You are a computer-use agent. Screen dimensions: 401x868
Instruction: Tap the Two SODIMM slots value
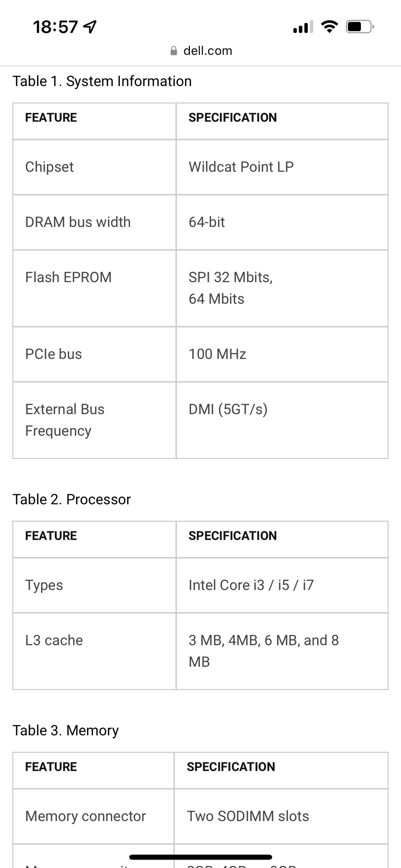point(248,816)
